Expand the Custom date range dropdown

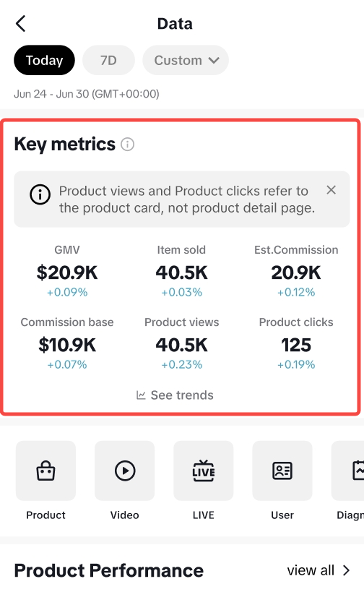tap(186, 60)
